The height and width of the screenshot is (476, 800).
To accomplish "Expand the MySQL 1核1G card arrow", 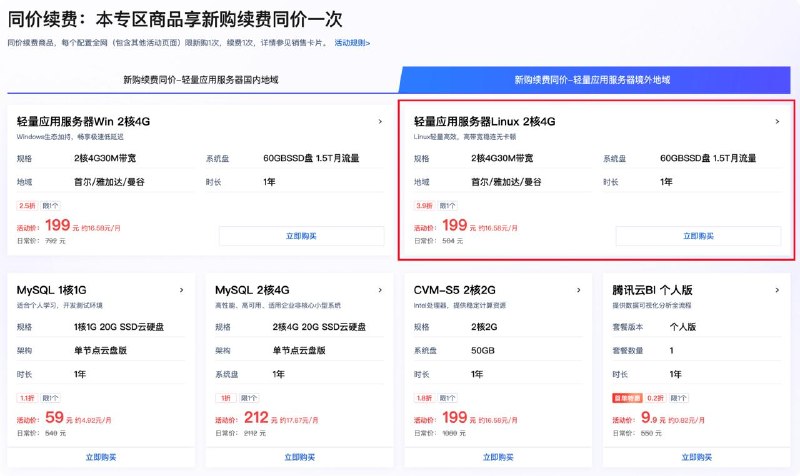I will coord(182,290).
